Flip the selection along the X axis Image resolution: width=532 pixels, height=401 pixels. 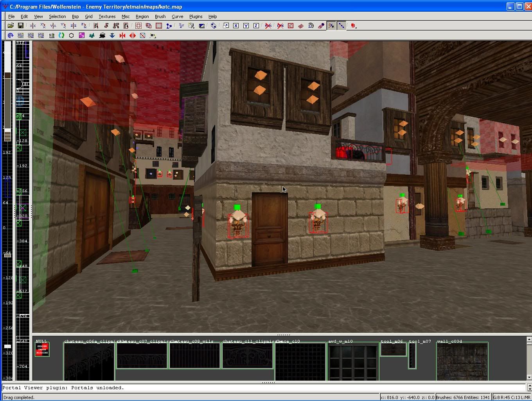(x=33, y=26)
